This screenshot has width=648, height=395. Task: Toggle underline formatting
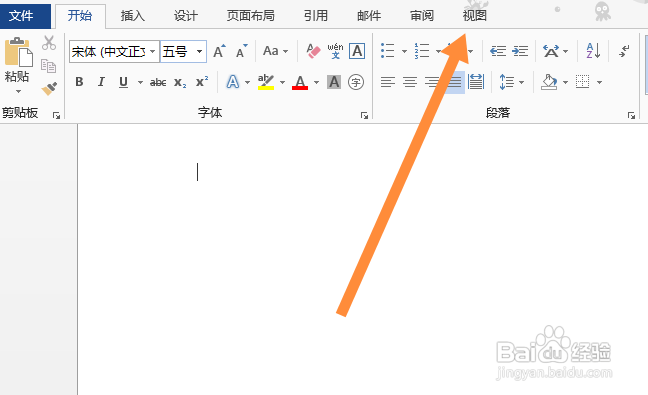pos(123,82)
